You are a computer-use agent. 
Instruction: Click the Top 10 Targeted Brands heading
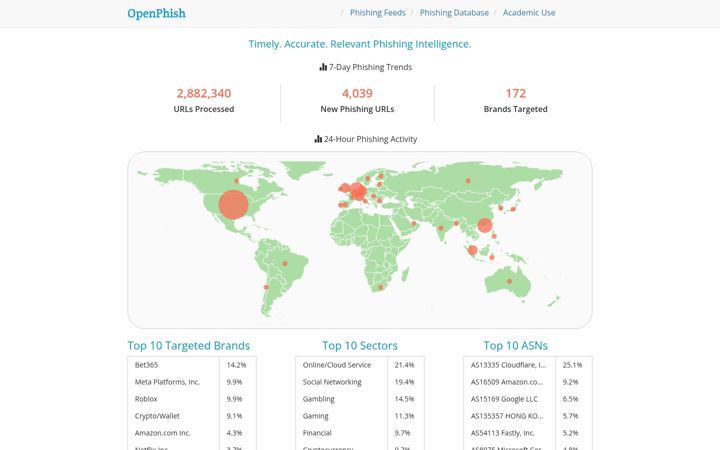[x=189, y=345]
